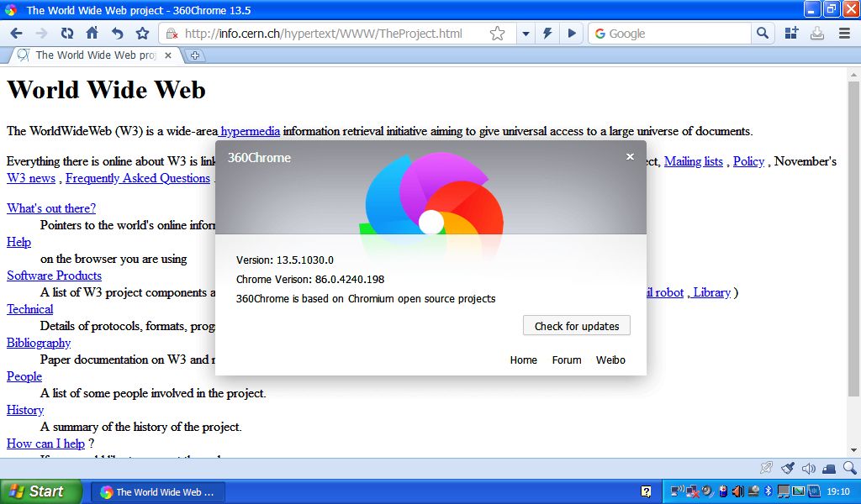Viewport: 861px width, 504px height.
Task: Open the Software Products link
Action: [54, 276]
